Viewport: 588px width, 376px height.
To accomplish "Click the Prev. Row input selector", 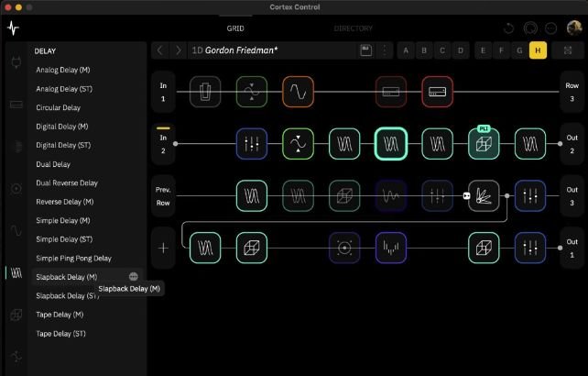I will (x=163, y=195).
